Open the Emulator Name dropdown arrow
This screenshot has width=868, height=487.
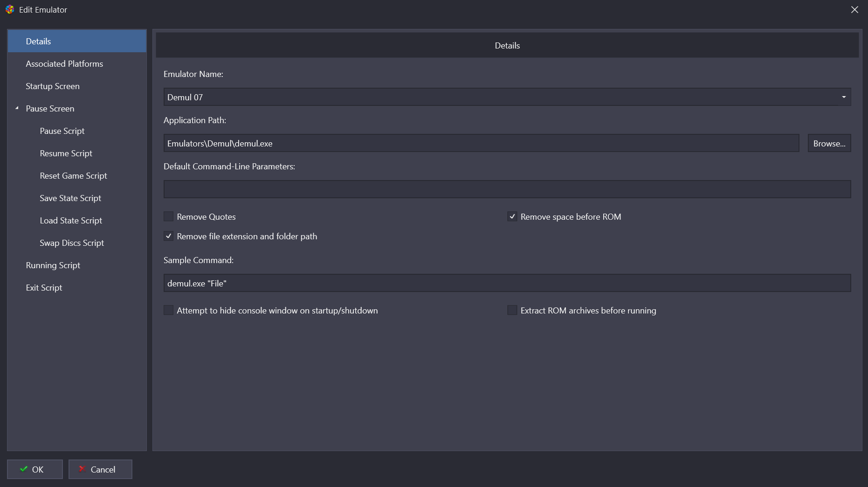[x=844, y=97]
